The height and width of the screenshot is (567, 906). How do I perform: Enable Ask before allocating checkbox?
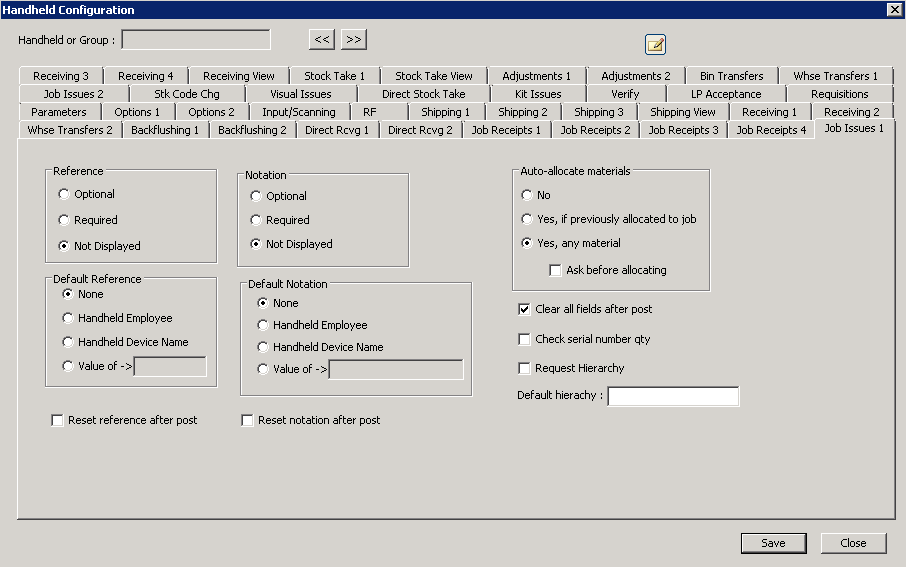555,270
